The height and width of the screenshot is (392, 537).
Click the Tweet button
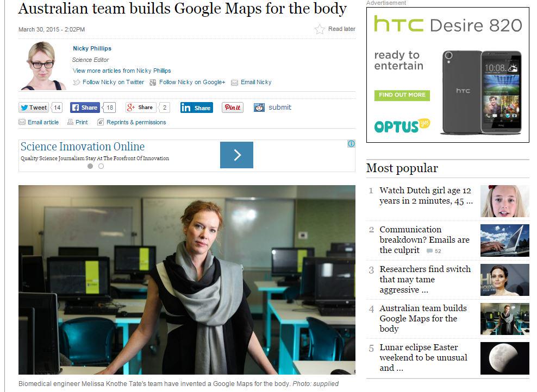34,108
